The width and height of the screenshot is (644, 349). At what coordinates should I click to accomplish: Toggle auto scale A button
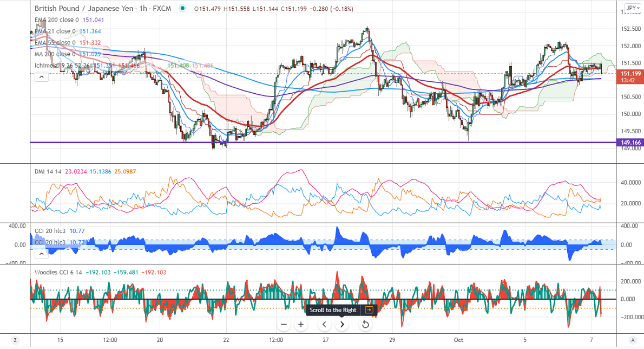(632, 340)
